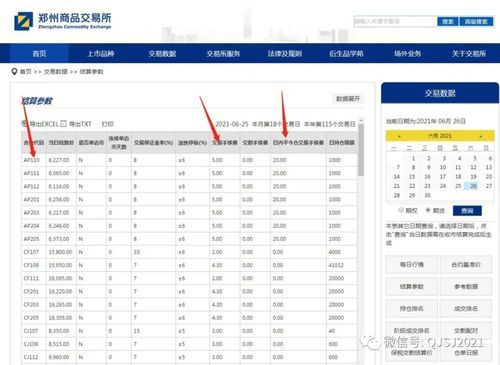Open the 交易数据 menu
Screen dimensions: 500x365
[162, 53]
